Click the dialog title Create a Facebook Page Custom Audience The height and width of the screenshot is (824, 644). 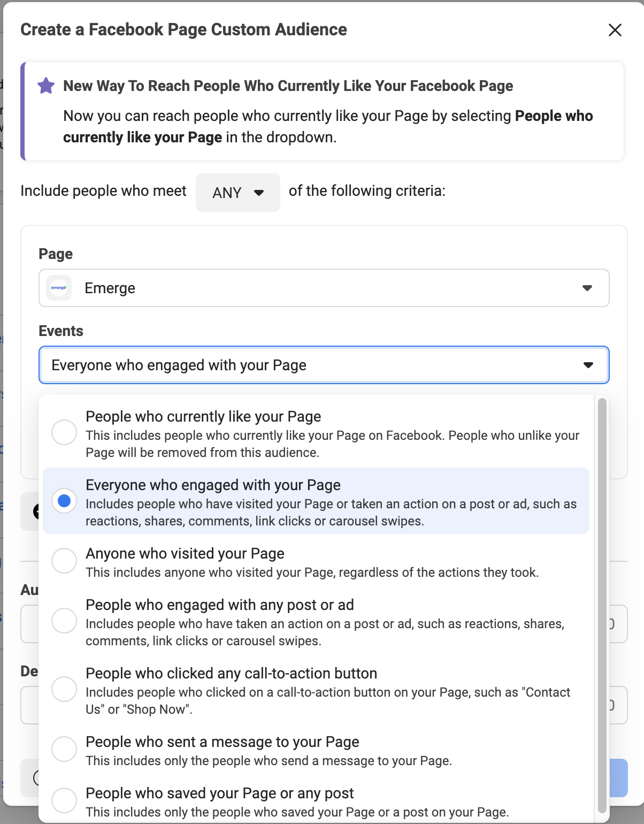[183, 29]
